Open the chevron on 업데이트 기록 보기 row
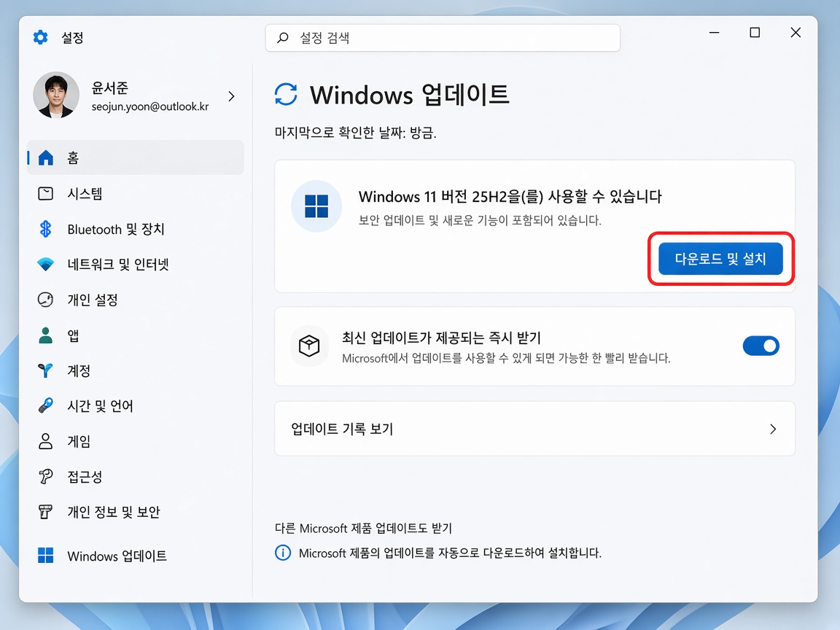Viewport: 840px width, 630px height. point(772,429)
